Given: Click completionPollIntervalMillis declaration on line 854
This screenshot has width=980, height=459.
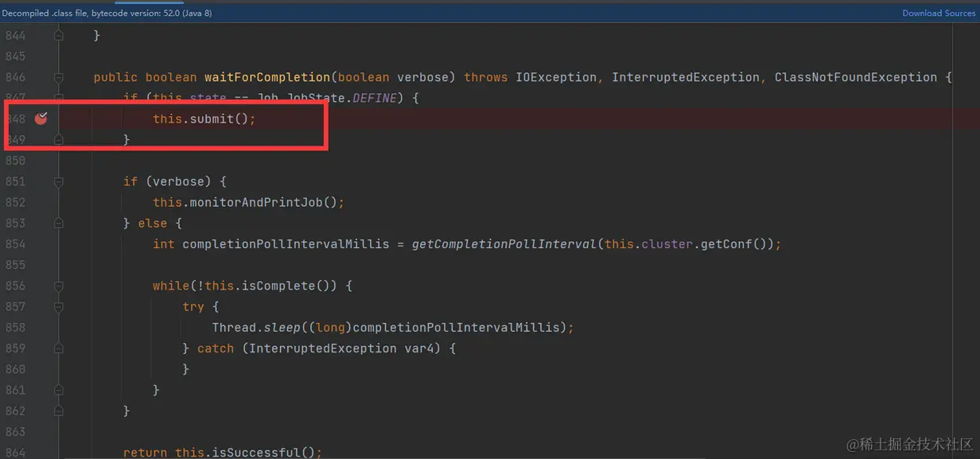Looking at the screenshot, I should tap(286, 244).
